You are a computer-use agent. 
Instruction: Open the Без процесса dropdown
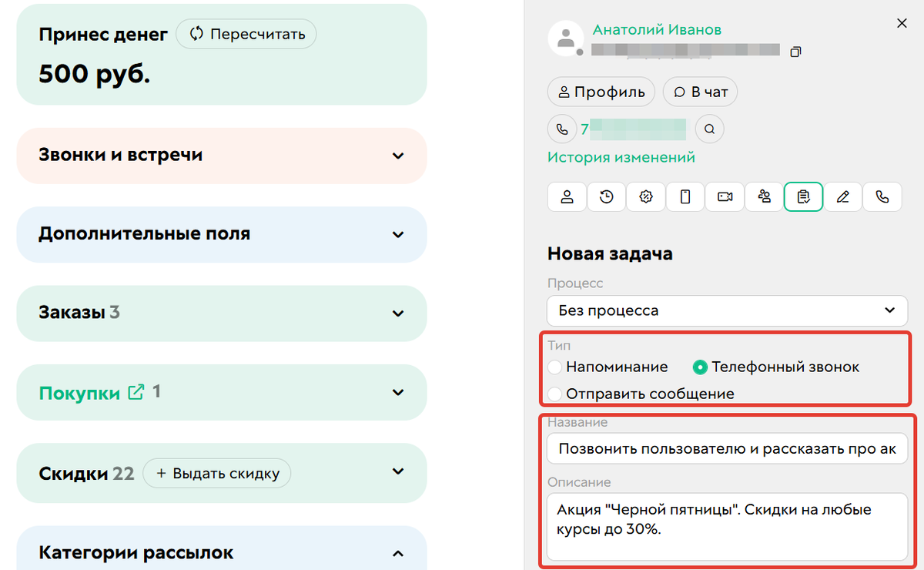coord(726,310)
